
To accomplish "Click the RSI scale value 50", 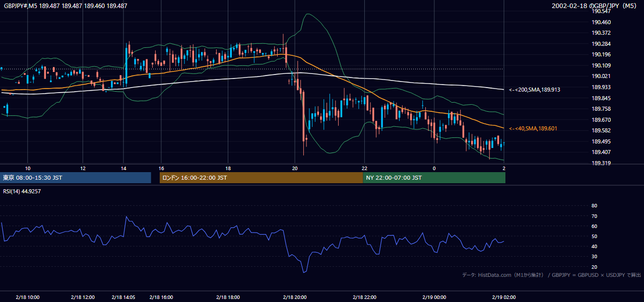I will (594, 236).
